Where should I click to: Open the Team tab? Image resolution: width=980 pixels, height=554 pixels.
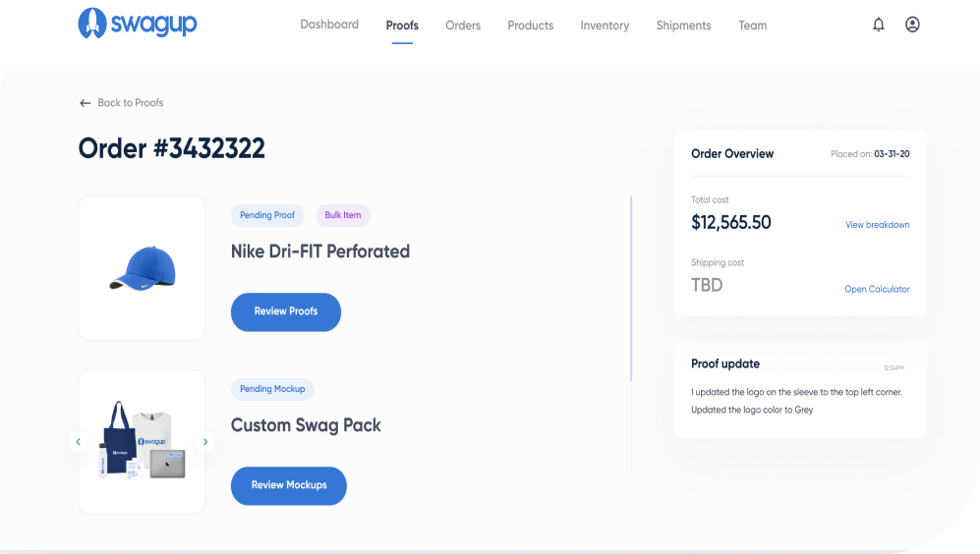753,26
